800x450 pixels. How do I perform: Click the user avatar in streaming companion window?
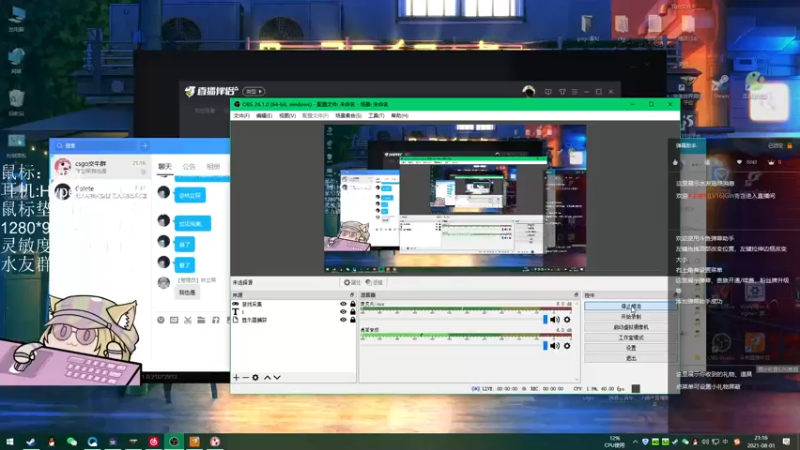pos(529,91)
